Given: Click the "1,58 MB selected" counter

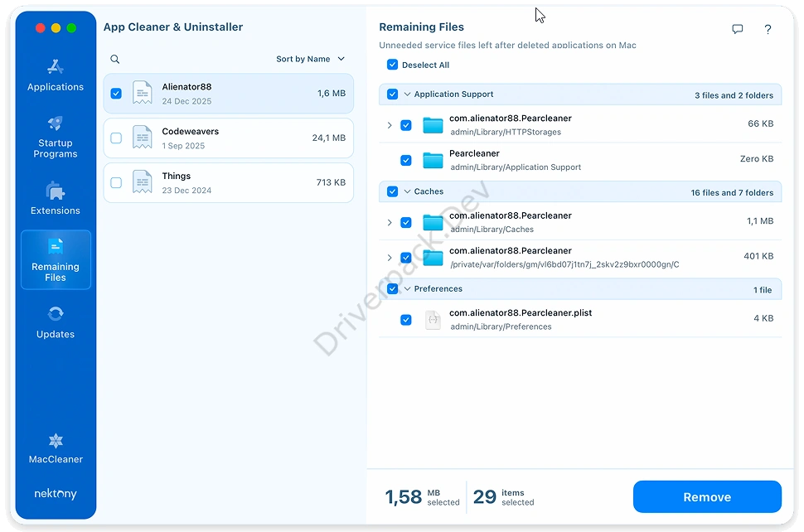Looking at the screenshot, I should pos(423,497).
